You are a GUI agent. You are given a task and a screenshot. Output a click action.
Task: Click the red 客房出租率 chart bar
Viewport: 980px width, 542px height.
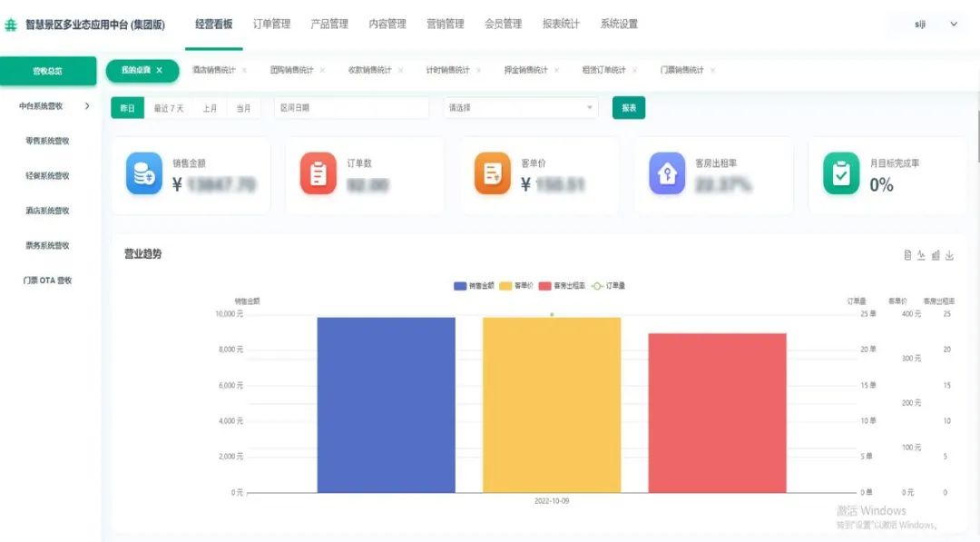point(718,413)
